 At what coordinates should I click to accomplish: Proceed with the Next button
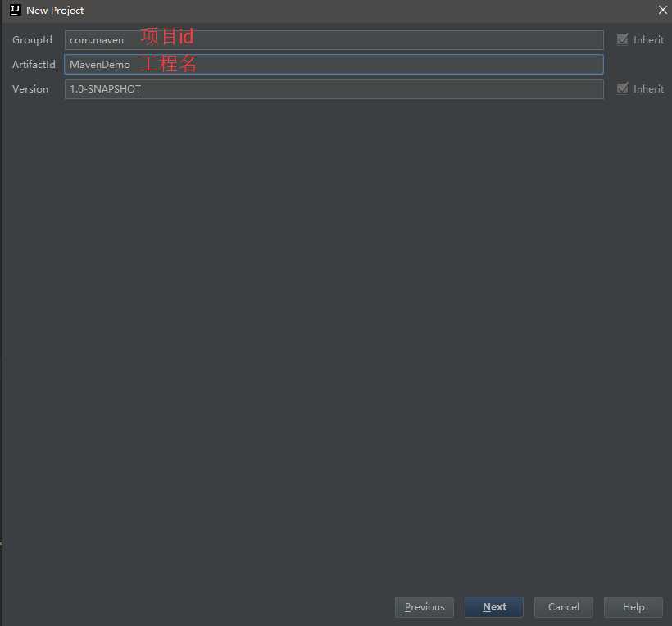(494, 606)
